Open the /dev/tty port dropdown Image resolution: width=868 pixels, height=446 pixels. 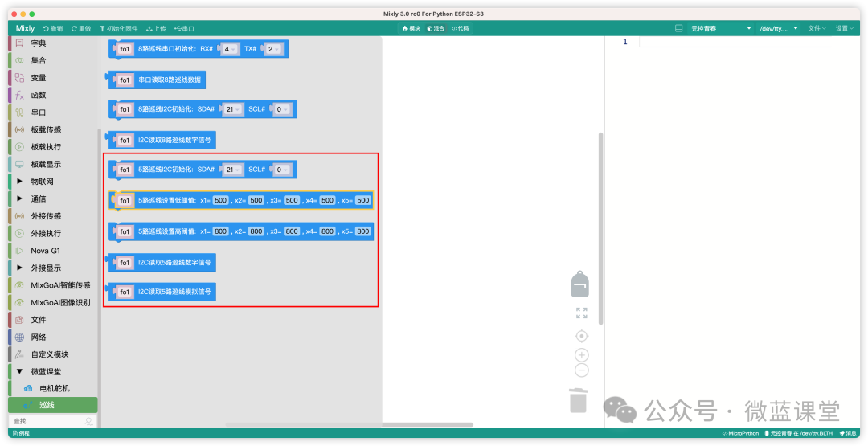pyautogui.click(x=778, y=28)
